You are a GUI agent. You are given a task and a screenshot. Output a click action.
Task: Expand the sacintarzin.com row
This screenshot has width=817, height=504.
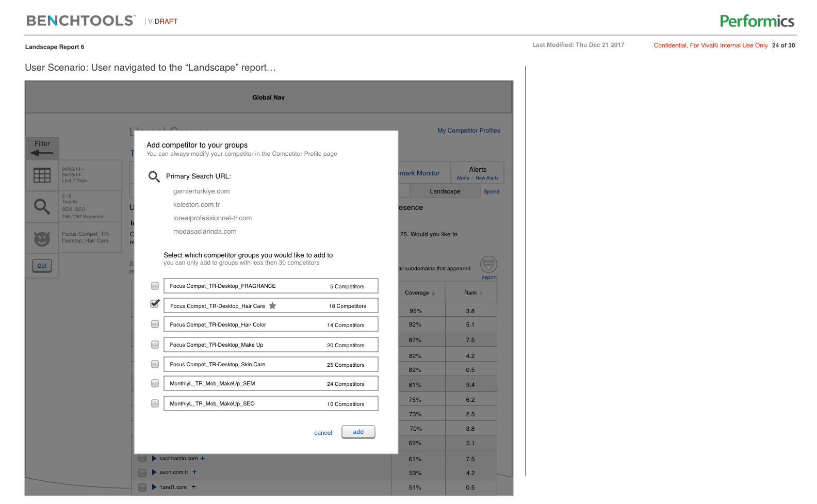pyautogui.click(x=154, y=458)
